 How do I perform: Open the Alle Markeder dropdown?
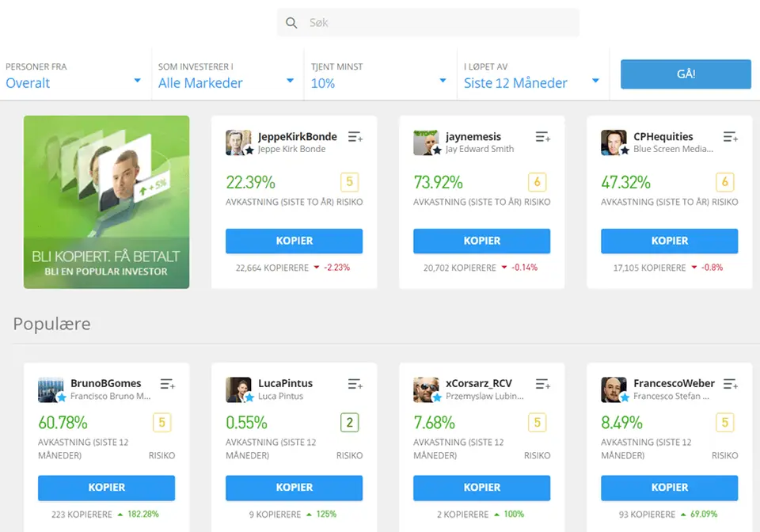pos(226,75)
